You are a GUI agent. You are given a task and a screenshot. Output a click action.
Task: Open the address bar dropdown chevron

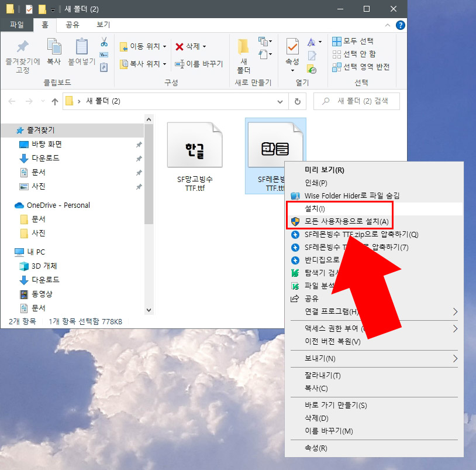(x=280, y=101)
